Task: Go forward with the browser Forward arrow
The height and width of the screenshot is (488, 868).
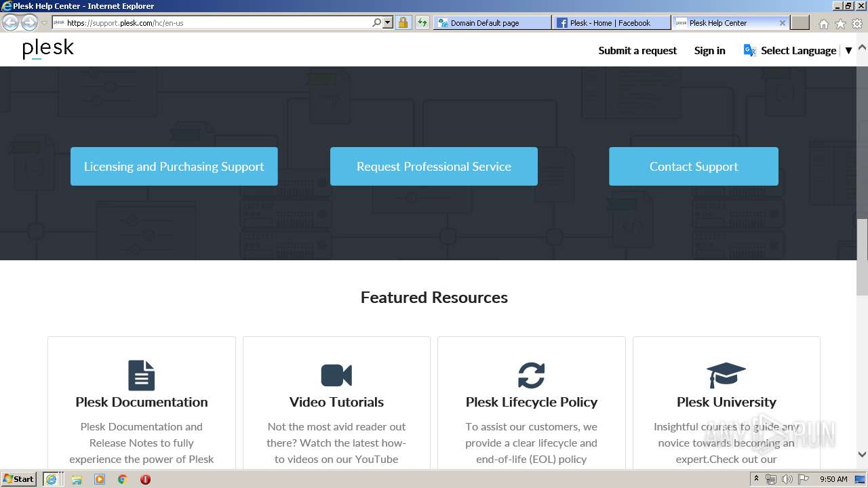Action: click(29, 22)
